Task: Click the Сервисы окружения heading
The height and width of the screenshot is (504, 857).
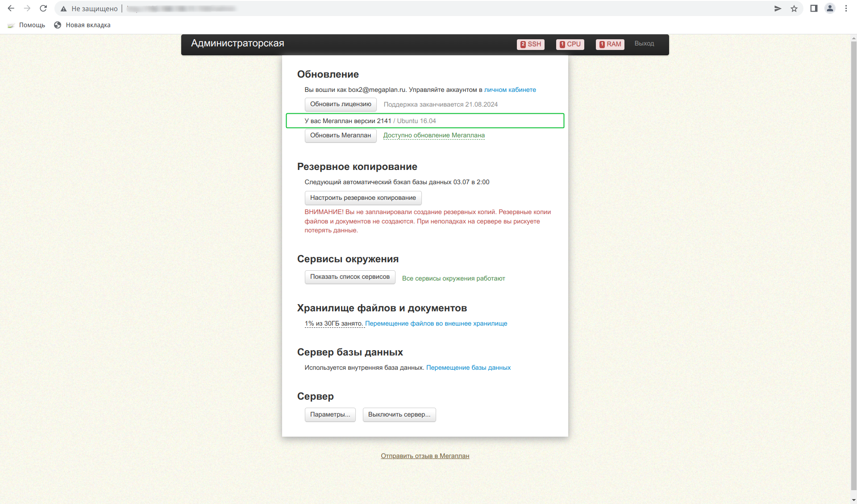Action: click(348, 259)
